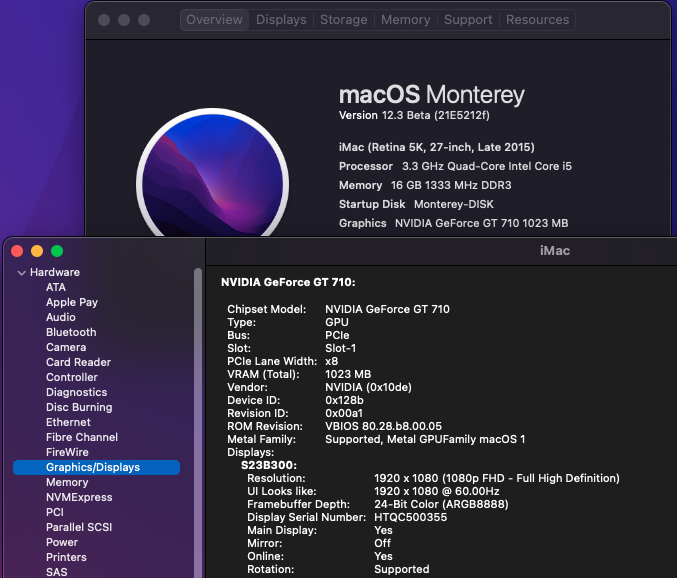Click the Device ID value 0x128b

pyautogui.click(x=344, y=400)
